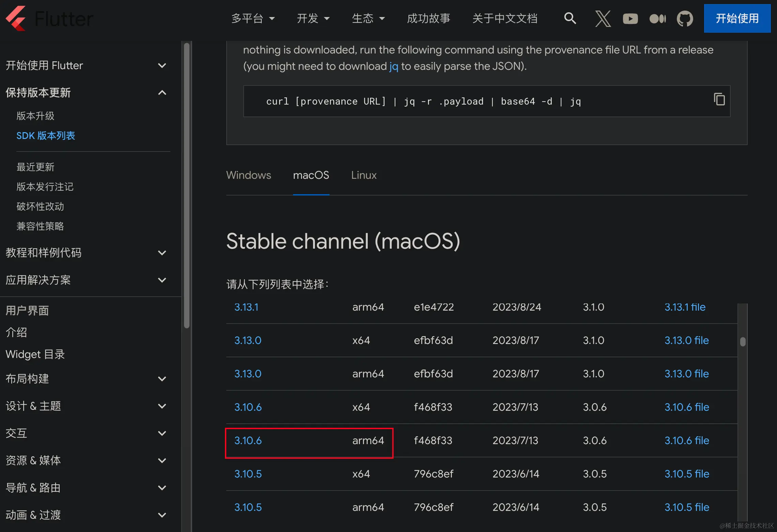Open the YouTube icon link

tap(630, 18)
